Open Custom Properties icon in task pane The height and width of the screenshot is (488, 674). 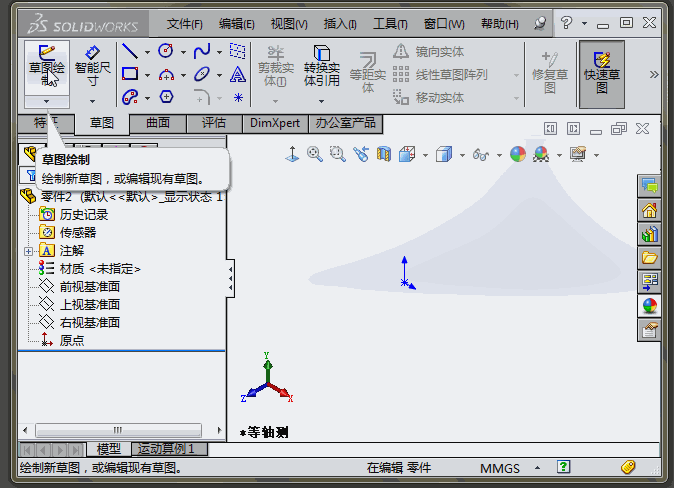[649, 330]
